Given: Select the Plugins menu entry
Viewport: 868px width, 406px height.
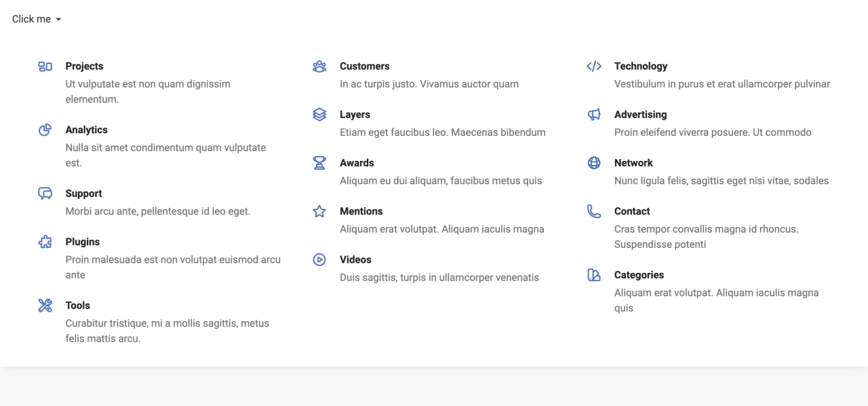Looking at the screenshot, I should (83, 242).
